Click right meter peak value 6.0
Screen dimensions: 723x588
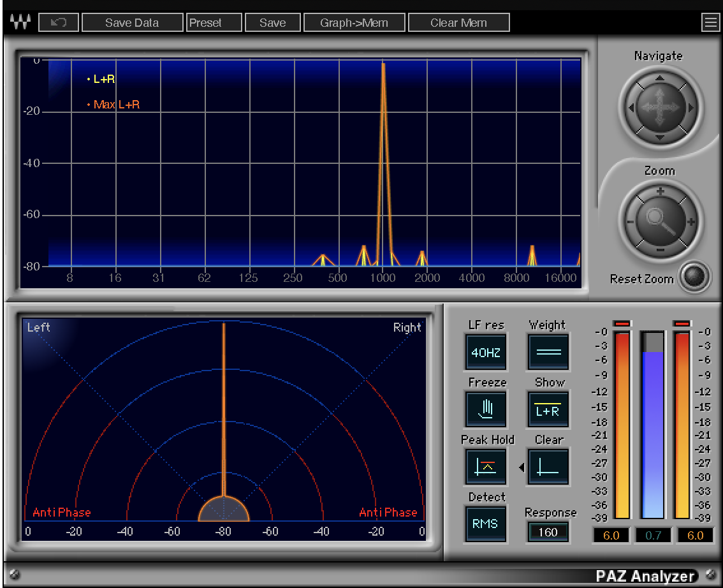(x=695, y=536)
